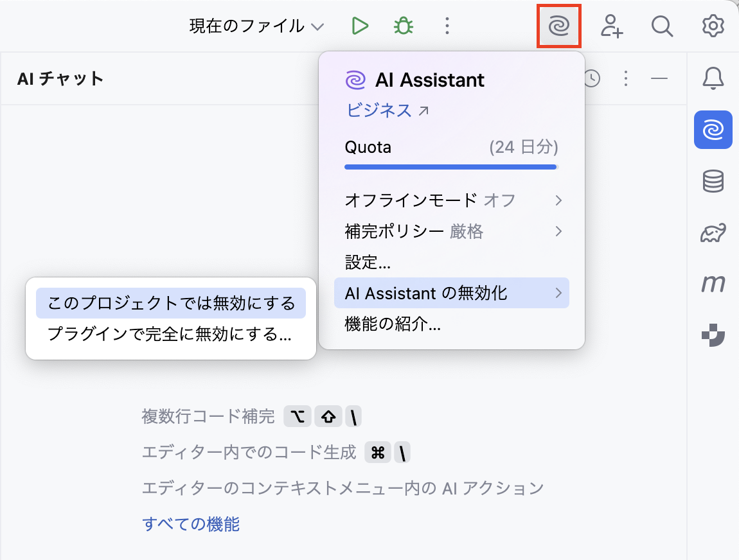Start debugging with the green bug icon
The width and height of the screenshot is (739, 560).
[x=404, y=26]
